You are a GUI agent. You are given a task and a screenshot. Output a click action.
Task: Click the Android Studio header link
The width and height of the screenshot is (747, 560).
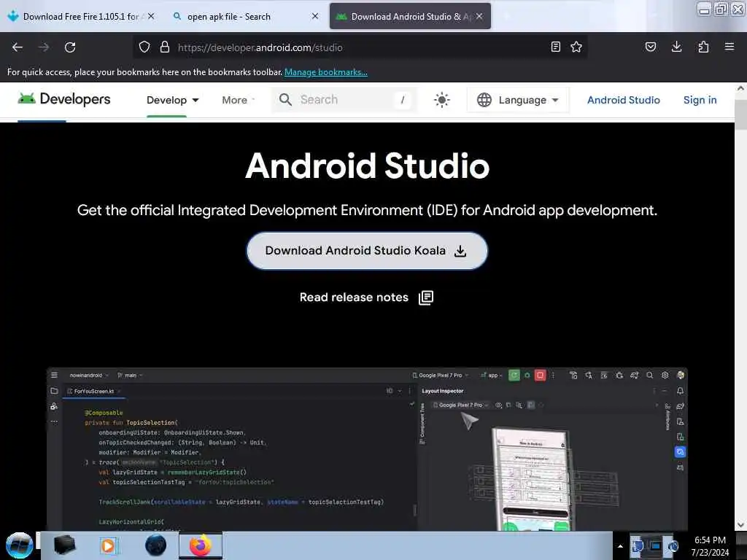pyautogui.click(x=624, y=100)
